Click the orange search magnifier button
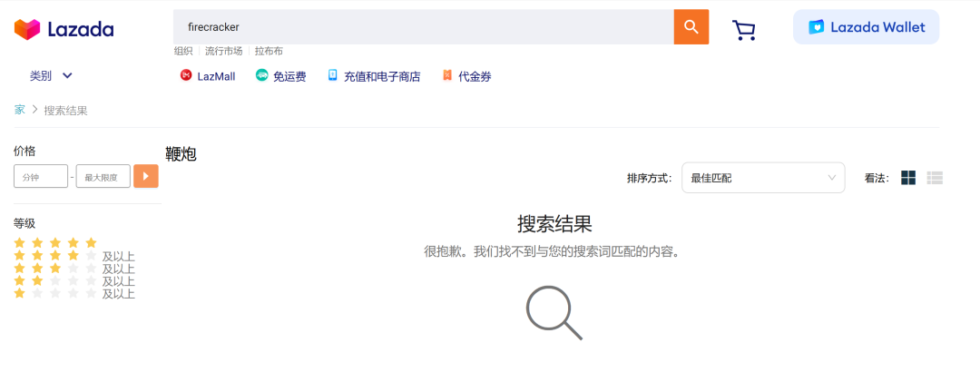This screenshot has width=980, height=372. pos(691,27)
